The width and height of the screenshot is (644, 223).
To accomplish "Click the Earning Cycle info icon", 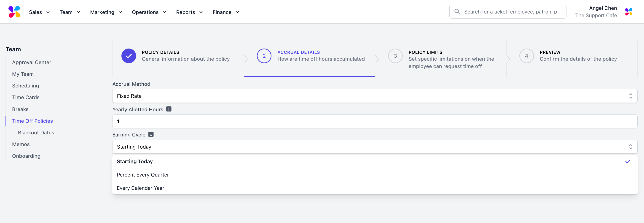I will pyautogui.click(x=151, y=134).
